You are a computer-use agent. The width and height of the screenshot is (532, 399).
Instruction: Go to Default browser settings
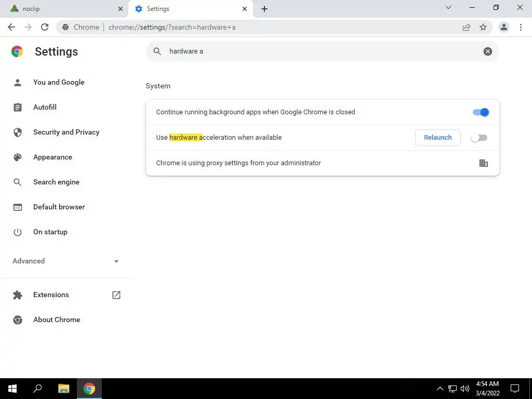(59, 207)
